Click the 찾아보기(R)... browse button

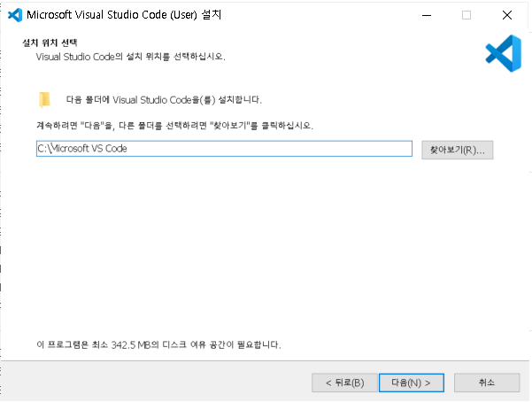[x=457, y=150]
